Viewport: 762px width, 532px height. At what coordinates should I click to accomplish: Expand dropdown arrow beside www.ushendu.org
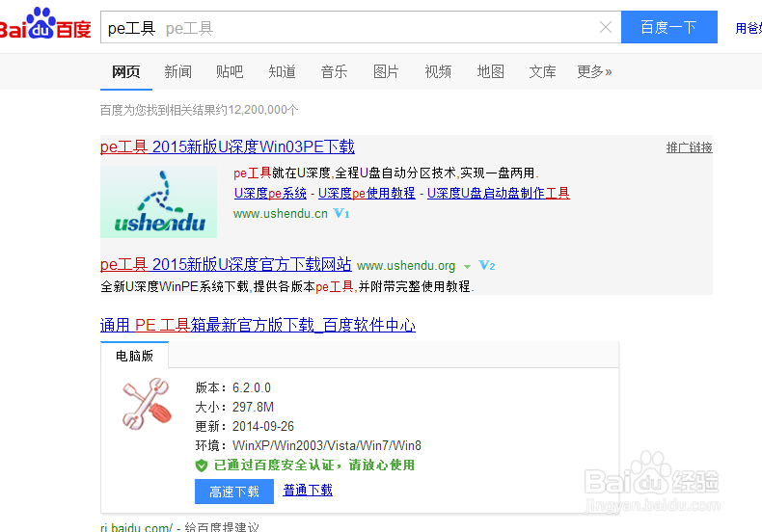pos(467,267)
